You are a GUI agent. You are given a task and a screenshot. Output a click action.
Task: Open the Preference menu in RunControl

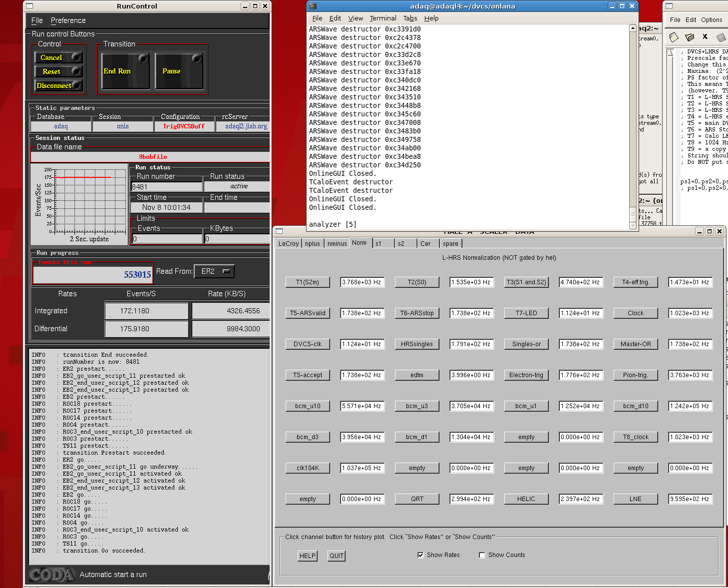click(x=68, y=20)
